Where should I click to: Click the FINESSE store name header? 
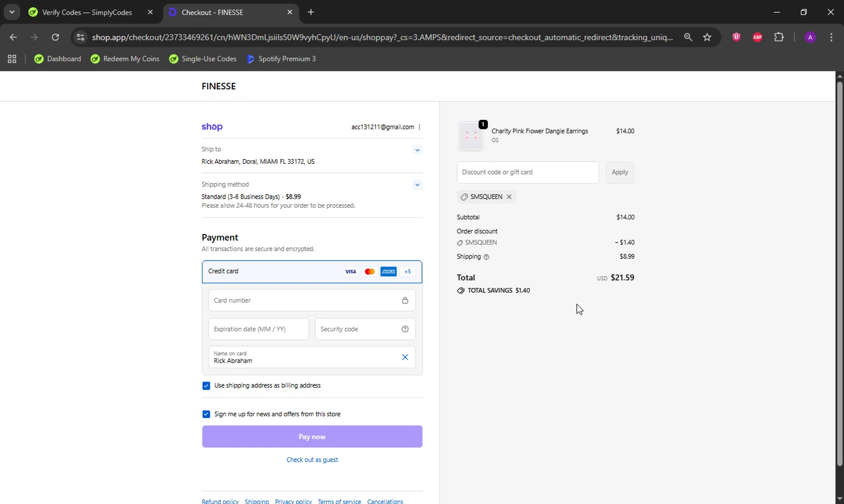coord(218,86)
